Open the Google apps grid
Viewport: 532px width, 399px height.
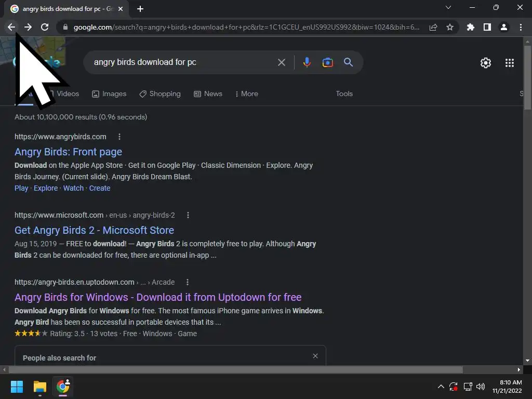pos(510,63)
